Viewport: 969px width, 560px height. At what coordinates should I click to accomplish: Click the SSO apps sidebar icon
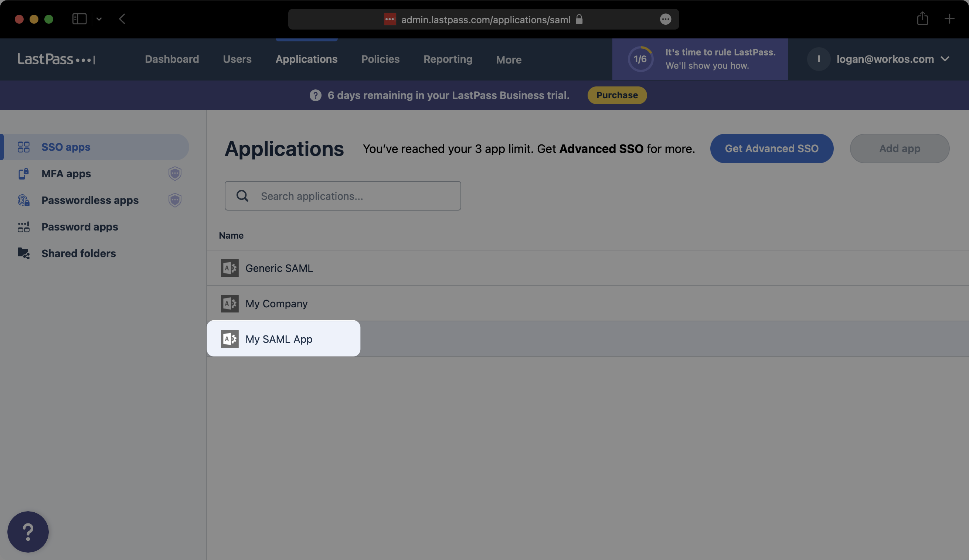23,147
